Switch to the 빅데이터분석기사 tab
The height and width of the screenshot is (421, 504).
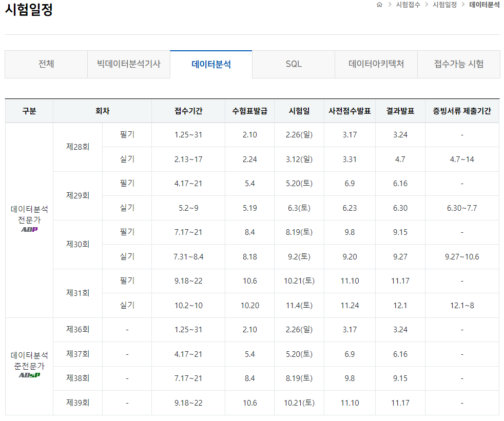(129, 64)
